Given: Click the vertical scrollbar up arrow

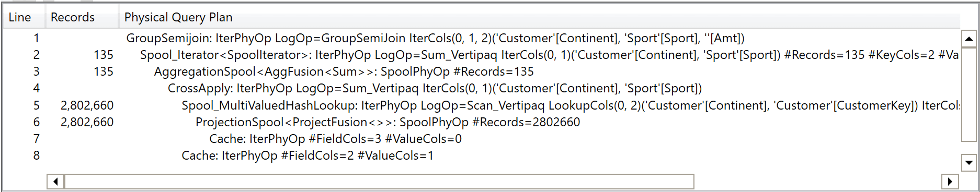Looking at the screenshot, I should point(968,39).
